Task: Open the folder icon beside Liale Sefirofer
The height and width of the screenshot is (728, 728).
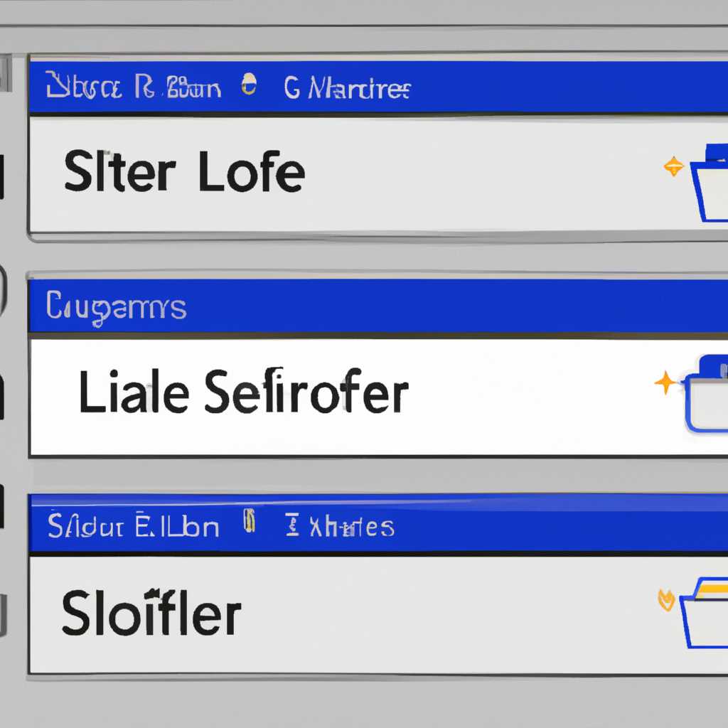Action: pos(707,394)
